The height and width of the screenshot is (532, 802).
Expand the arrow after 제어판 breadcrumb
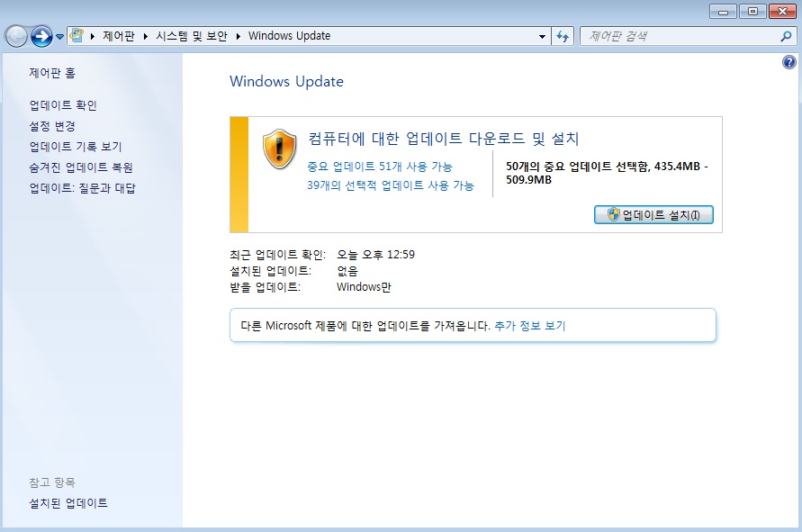coord(146,36)
